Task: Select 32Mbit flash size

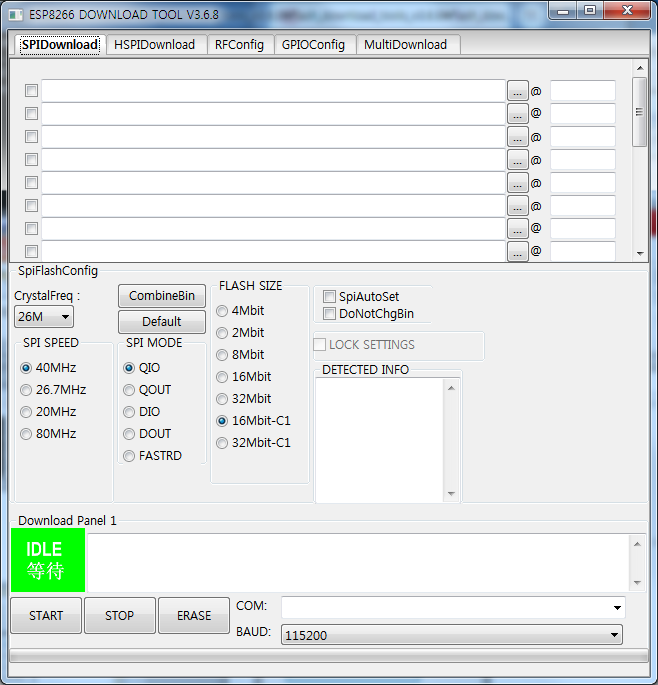Action: click(x=244, y=399)
